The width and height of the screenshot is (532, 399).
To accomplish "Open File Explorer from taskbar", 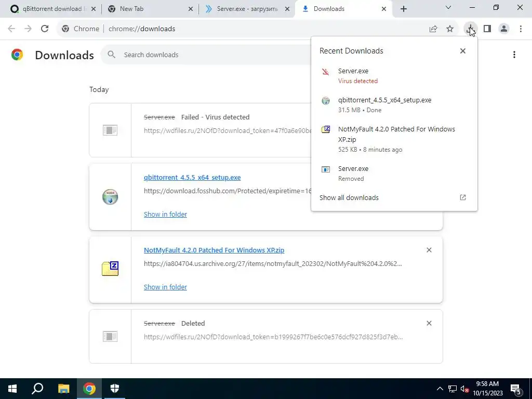I will [x=63, y=389].
